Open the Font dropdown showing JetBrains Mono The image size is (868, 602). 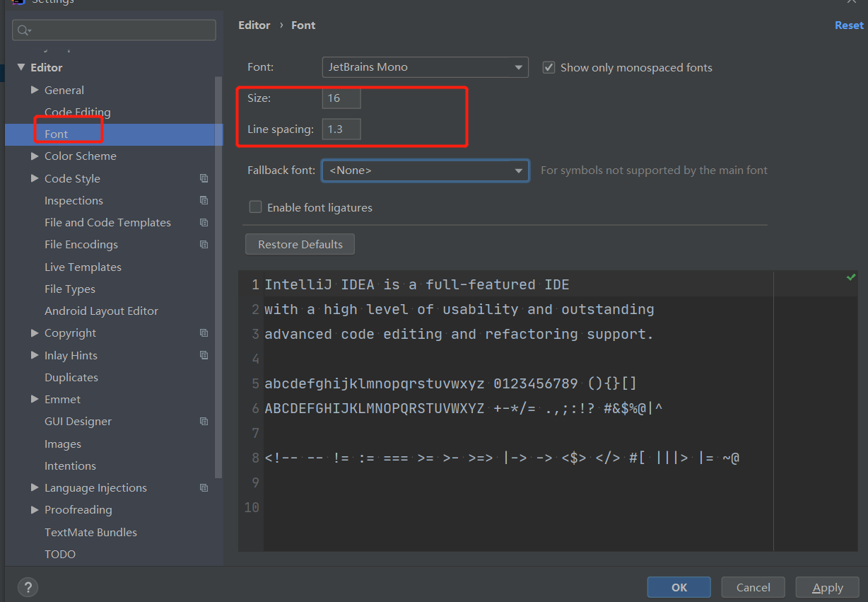coord(425,67)
